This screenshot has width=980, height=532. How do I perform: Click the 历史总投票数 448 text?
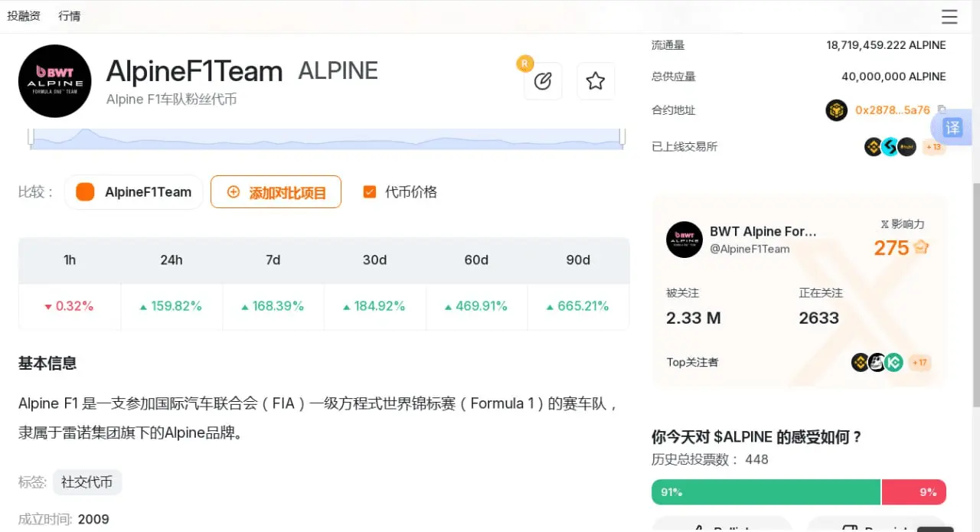[710, 459]
